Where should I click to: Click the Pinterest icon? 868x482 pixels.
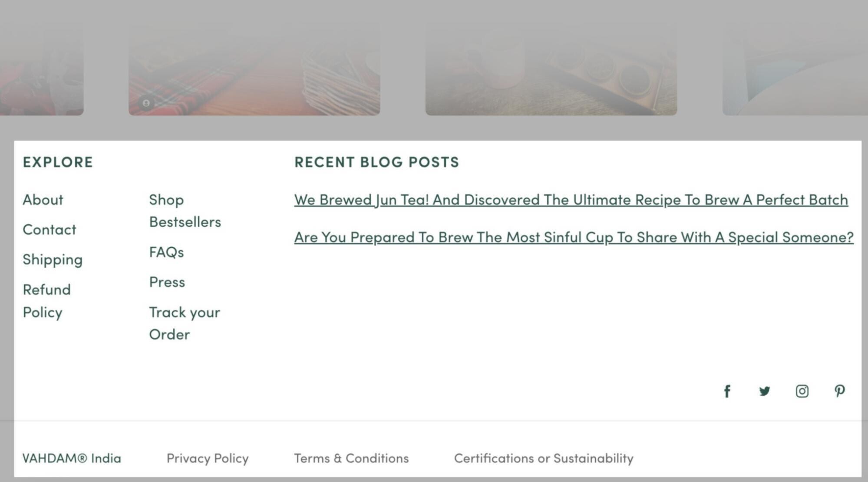(x=839, y=390)
